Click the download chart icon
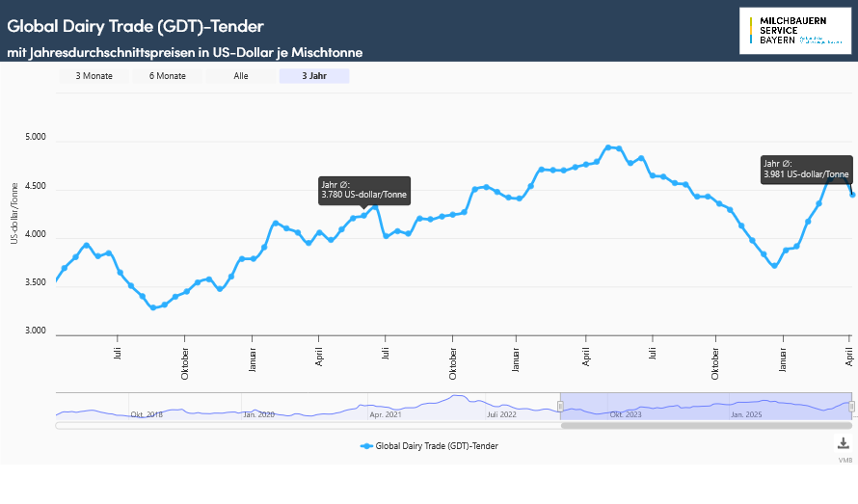 843,443
